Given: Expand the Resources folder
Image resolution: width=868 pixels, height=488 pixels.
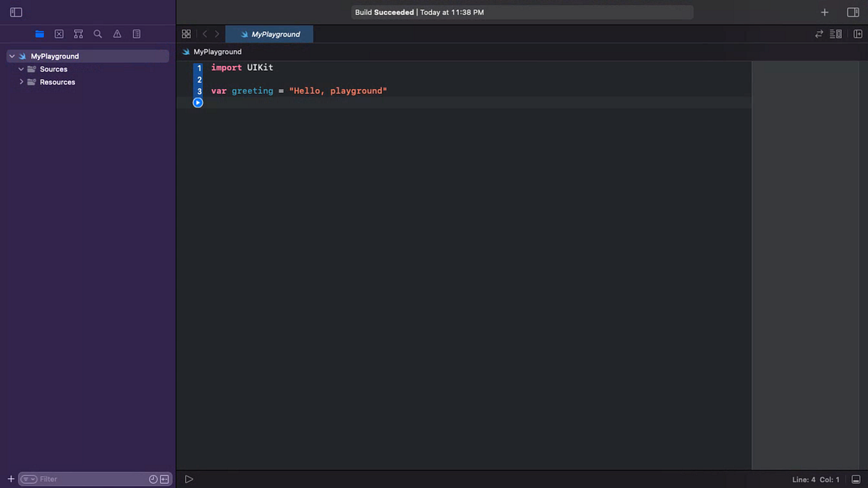Looking at the screenshot, I should point(21,82).
